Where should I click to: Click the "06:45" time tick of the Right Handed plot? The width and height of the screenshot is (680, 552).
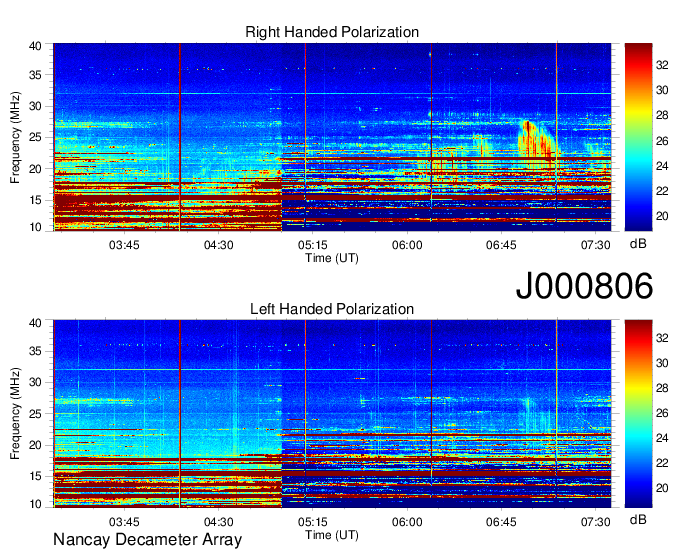click(501, 245)
